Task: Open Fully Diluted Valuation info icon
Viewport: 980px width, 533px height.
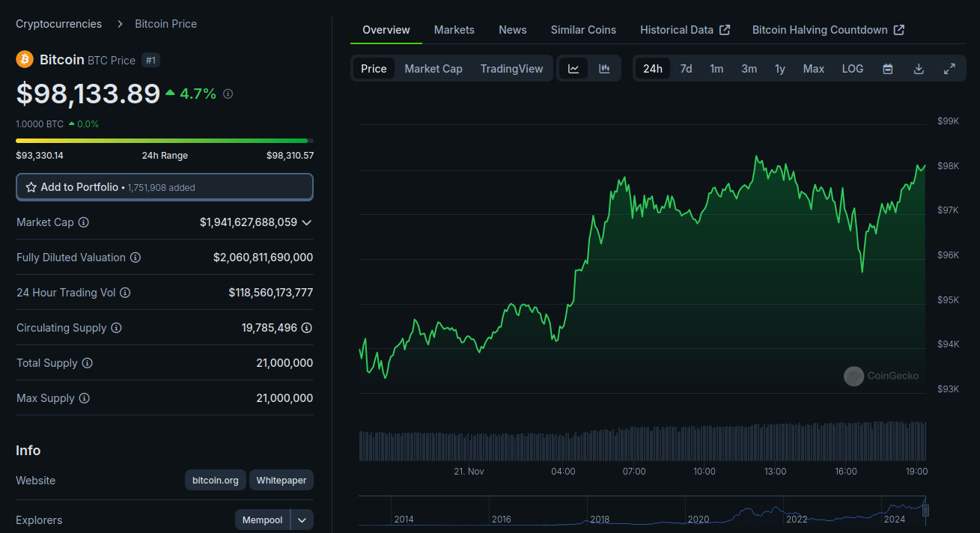Action: click(136, 258)
